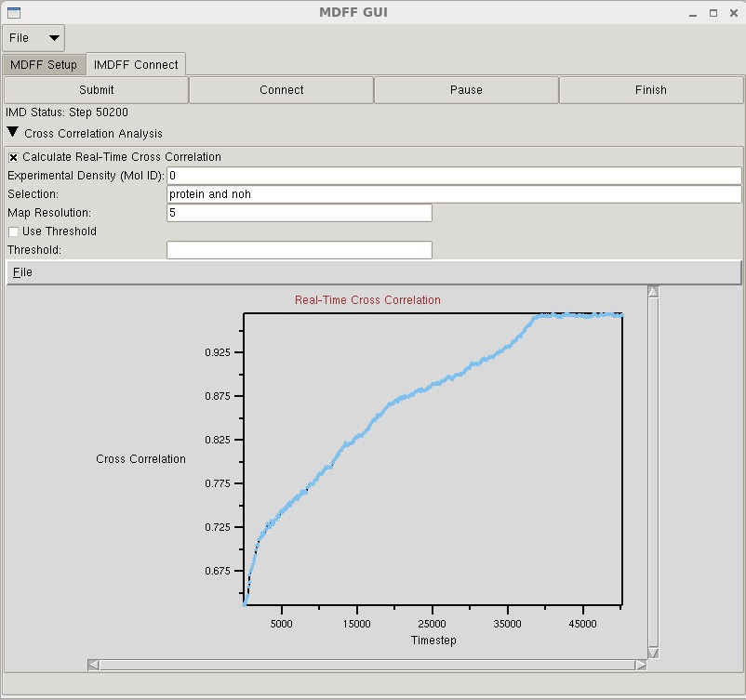The width and height of the screenshot is (746, 700).
Task: Uncheck Calculate Real-Time Cross Correlation
Action: point(14,157)
